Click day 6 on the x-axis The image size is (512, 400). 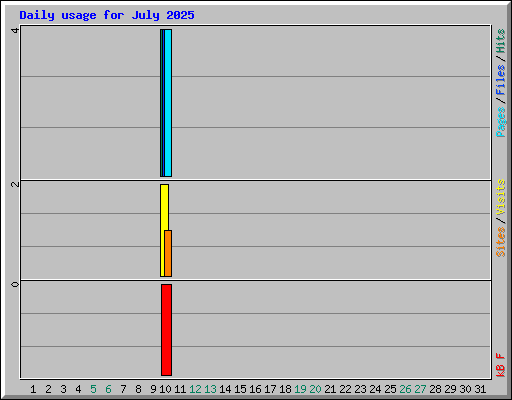point(108,389)
